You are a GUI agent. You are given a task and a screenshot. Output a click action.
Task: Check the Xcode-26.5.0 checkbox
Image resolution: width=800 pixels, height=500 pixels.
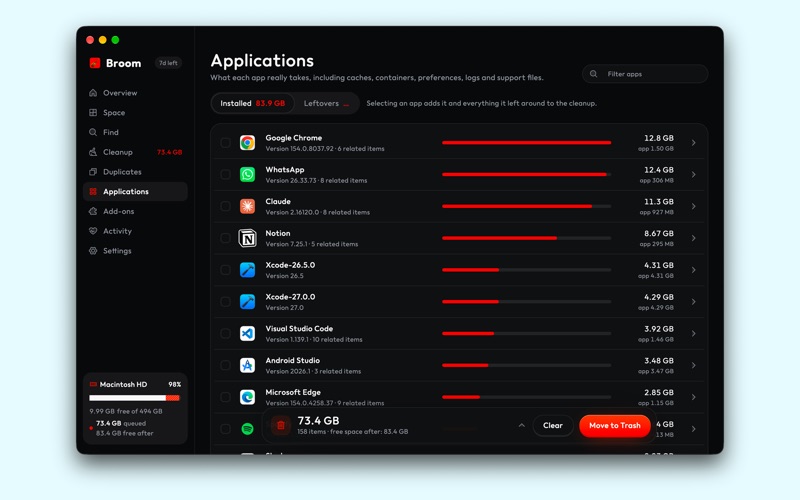point(225,270)
